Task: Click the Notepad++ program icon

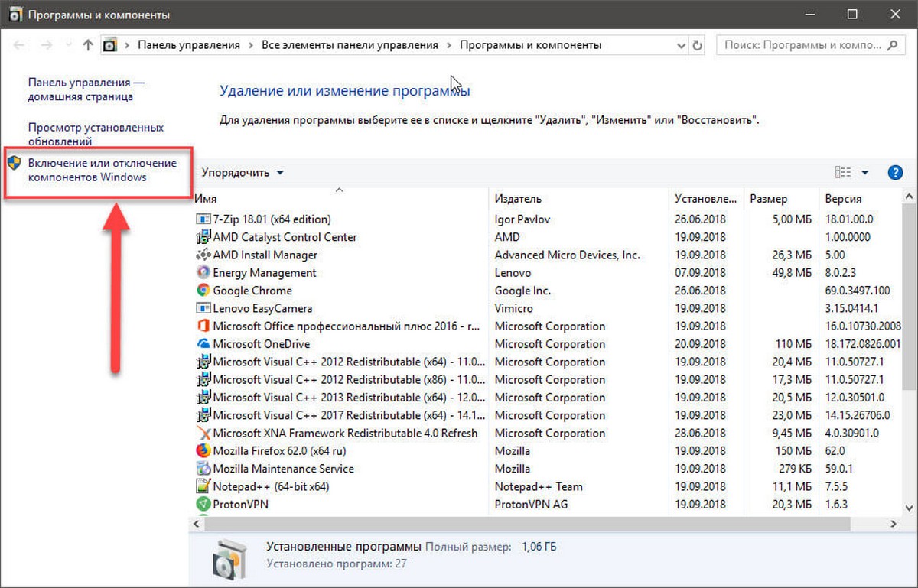Action: tap(203, 486)
